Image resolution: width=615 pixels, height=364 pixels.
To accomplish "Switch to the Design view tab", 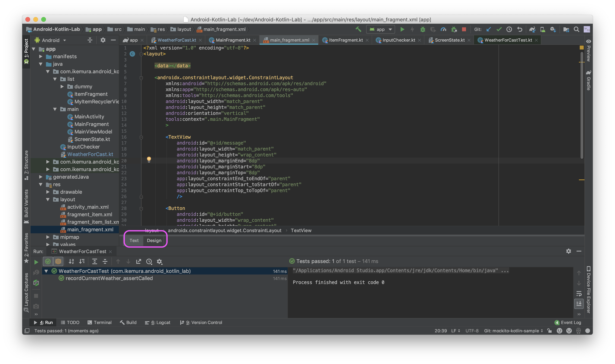I will pyautogui.click(x=154, y=240).
